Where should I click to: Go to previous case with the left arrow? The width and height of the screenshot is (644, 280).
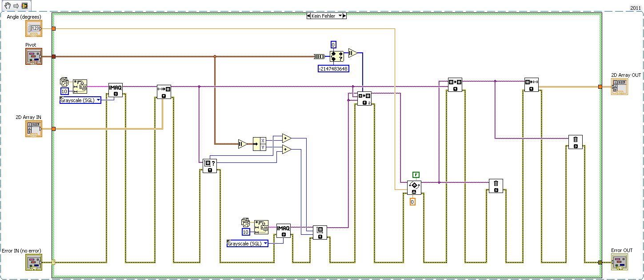click(308, 16)
